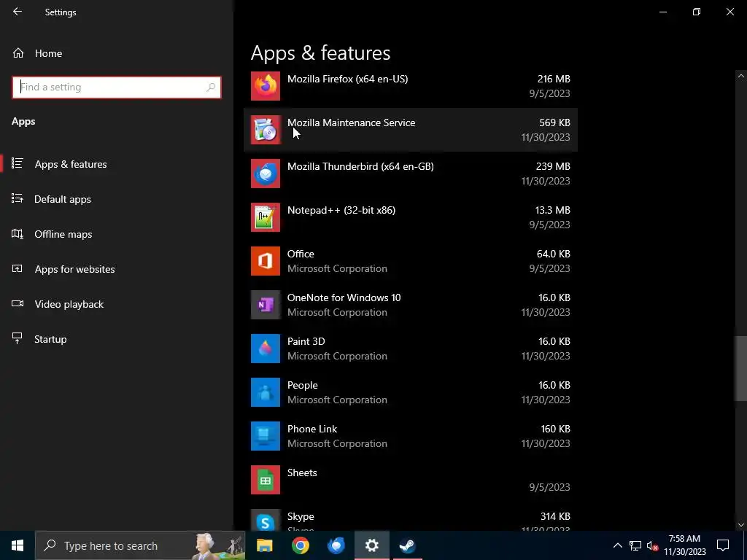This screenshot has height=560, width=747.
Task: Open File Explorer from the taskbar
Action: 264,545
